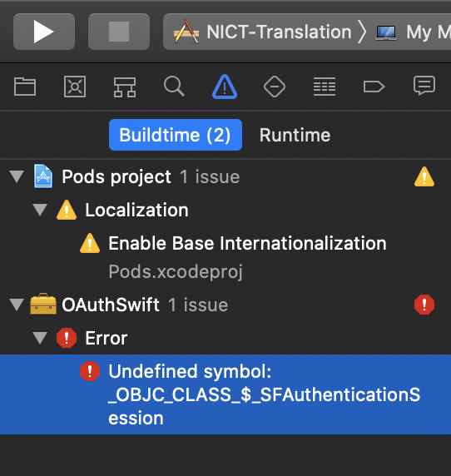
Task: Stop the running task with stop button
Action: [119, 32]
